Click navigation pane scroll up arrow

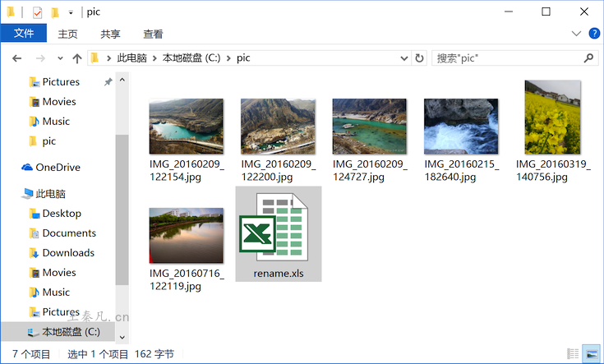[x=122, y=80]
